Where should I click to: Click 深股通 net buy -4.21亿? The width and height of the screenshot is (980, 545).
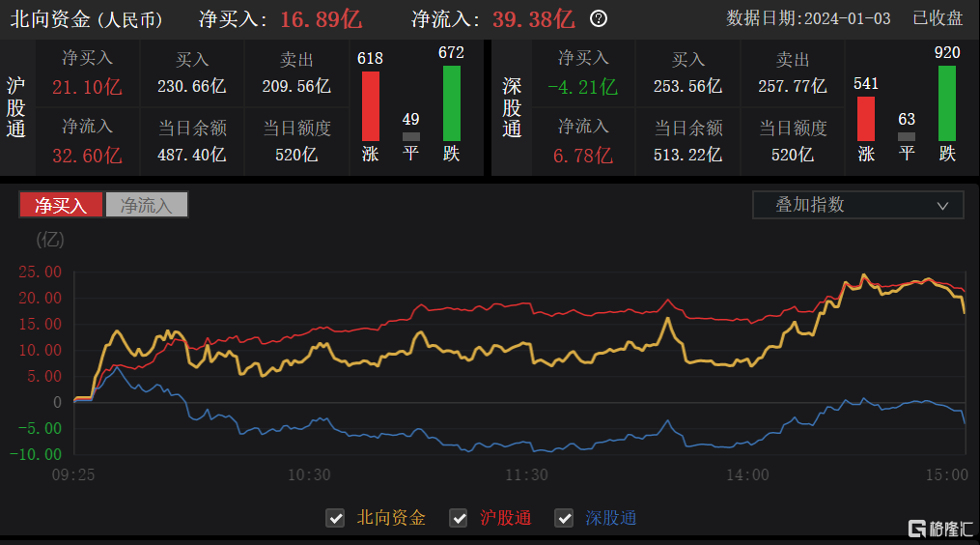pyautogui.click(x=582, y=87)
